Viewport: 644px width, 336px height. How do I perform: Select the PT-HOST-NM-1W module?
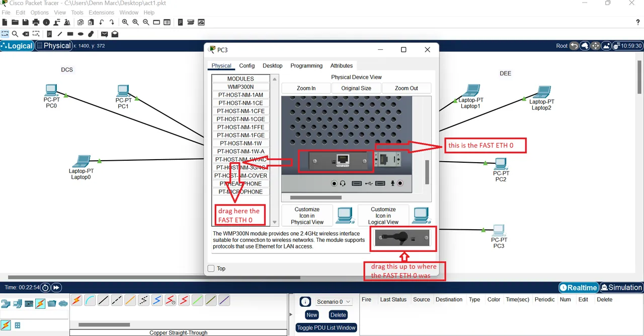pos(240,143)
